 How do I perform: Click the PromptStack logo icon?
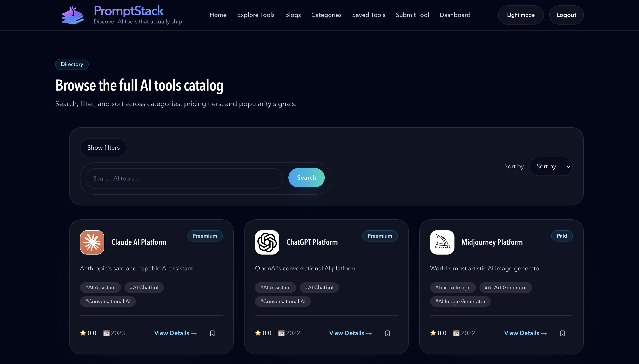[x=73, y=15]
